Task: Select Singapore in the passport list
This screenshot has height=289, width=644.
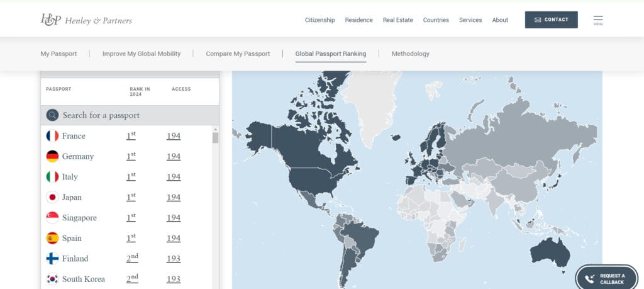Action: (79, 217)
